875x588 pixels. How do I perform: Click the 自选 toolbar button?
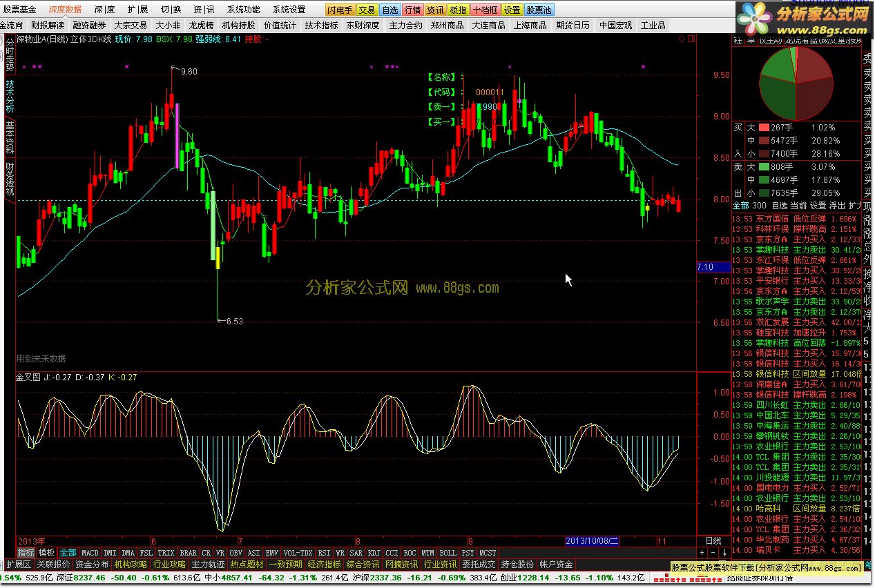[x=390, y=10]
